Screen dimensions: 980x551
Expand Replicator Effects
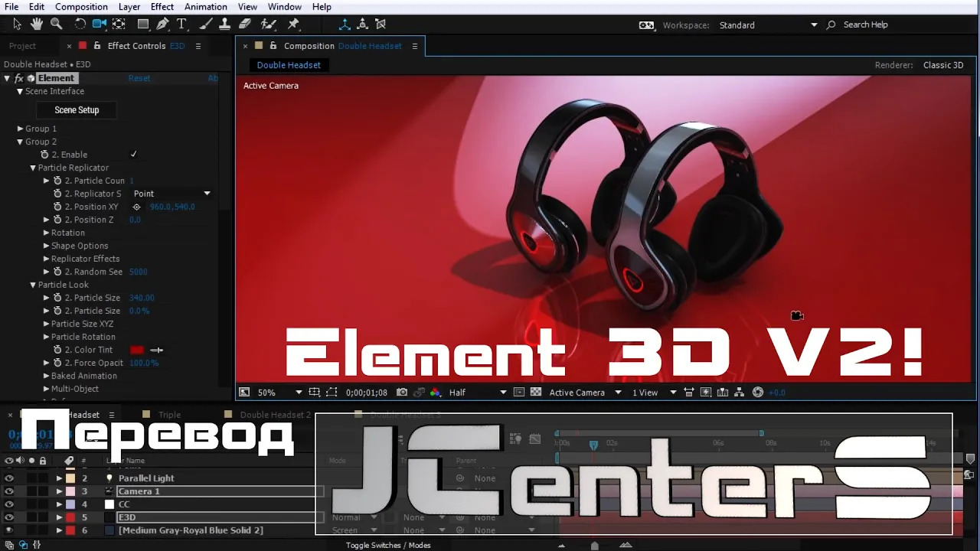(x=46, y=259)
